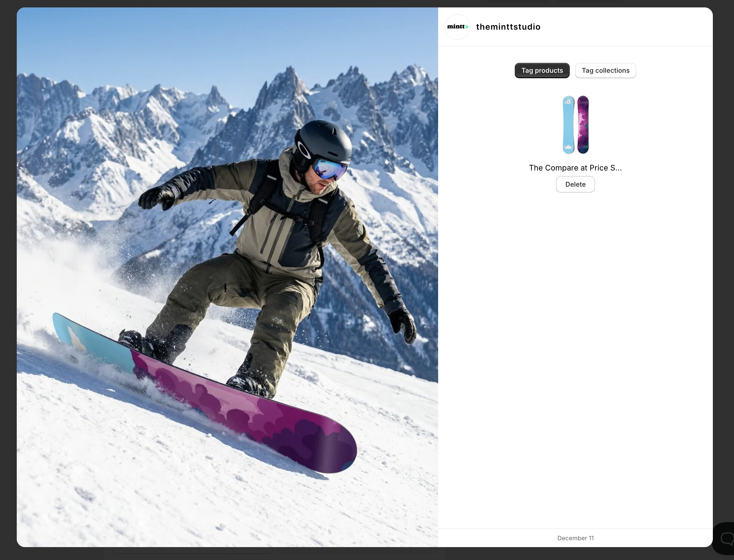This screenshot has height=560, width=734.
Task: Switch to the Tag collections tab
Action: (605, 70)
